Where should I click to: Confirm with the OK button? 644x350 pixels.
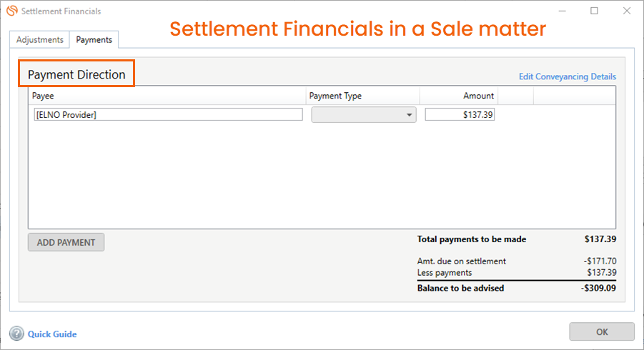(601, 332)
